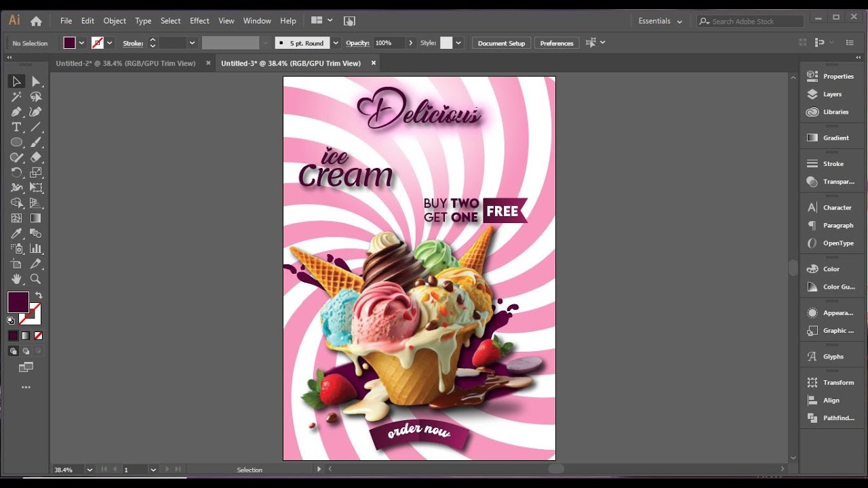Change the screen mode
This screenshot has width=868, height=488.
pyautogui.click(x=26, y=367)
